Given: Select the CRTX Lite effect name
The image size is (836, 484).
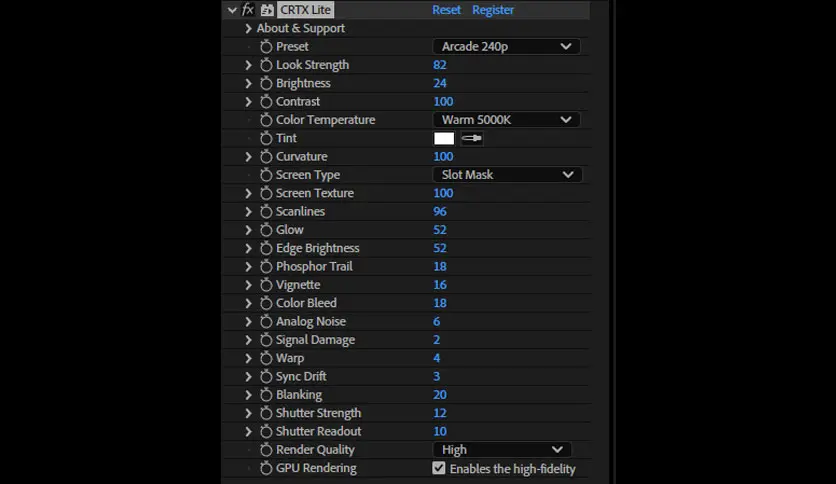Looking at the screenshot, I should pyautogui.click(x=306, y=10).
